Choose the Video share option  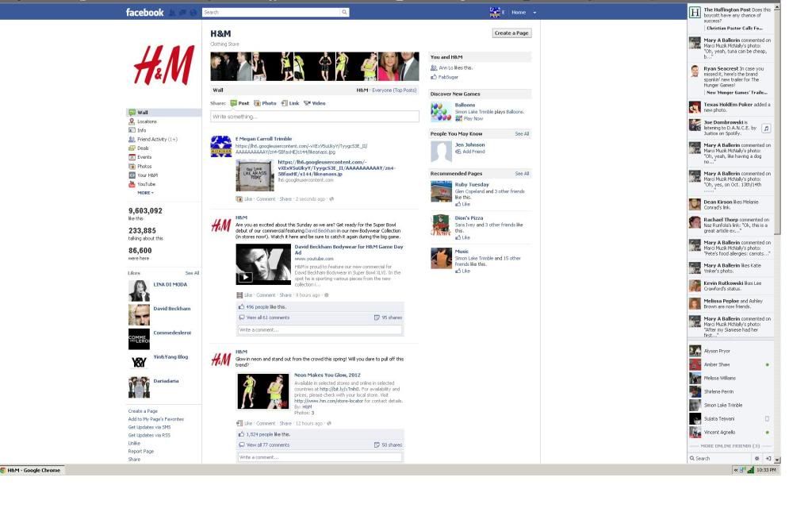314,103
